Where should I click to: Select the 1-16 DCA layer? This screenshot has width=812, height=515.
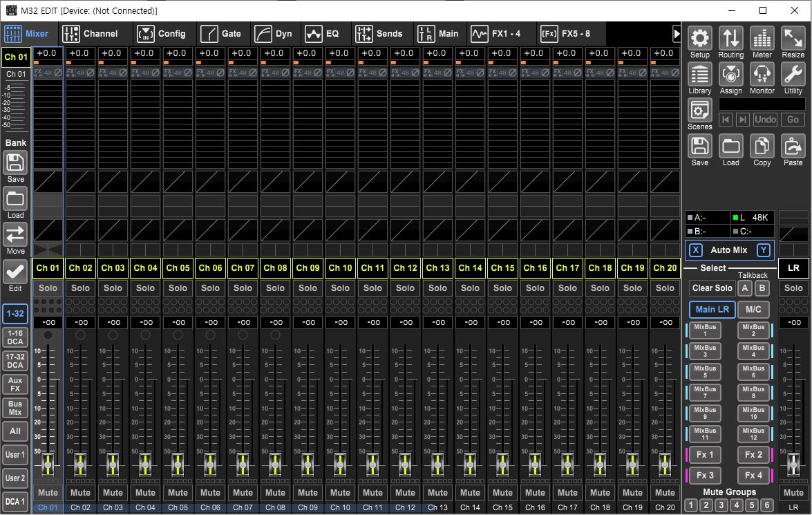pos(15,338)
